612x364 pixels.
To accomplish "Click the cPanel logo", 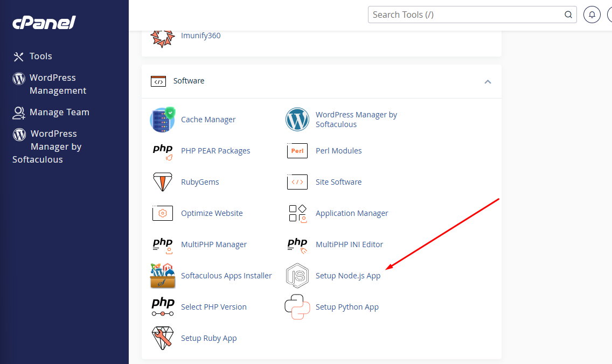I will (44, 23).
